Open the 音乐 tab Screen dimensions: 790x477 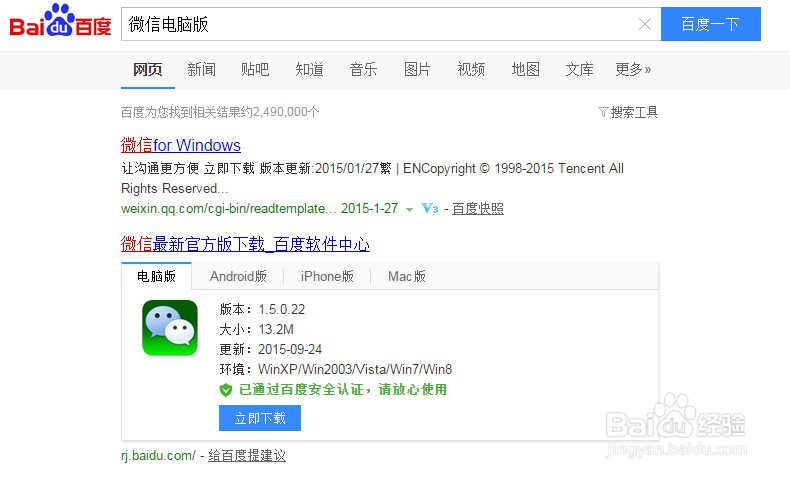point(363,70)
